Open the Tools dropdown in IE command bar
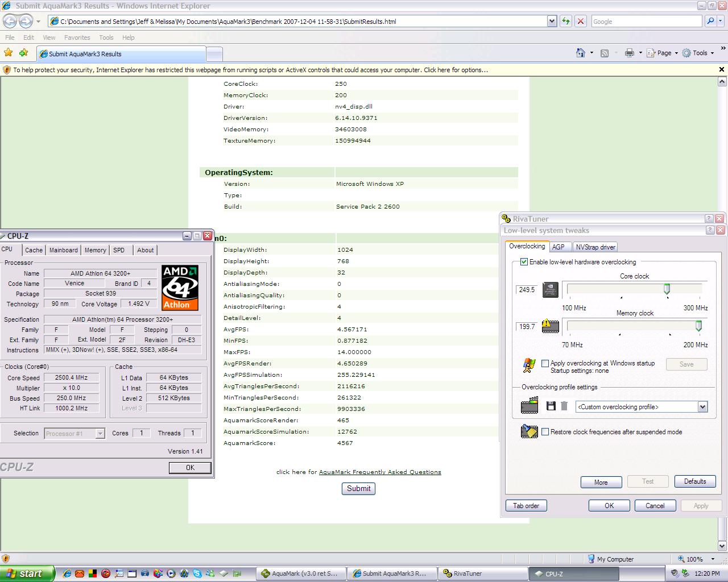Viewport: 728px width, 582px height. (x=698, y=53)
